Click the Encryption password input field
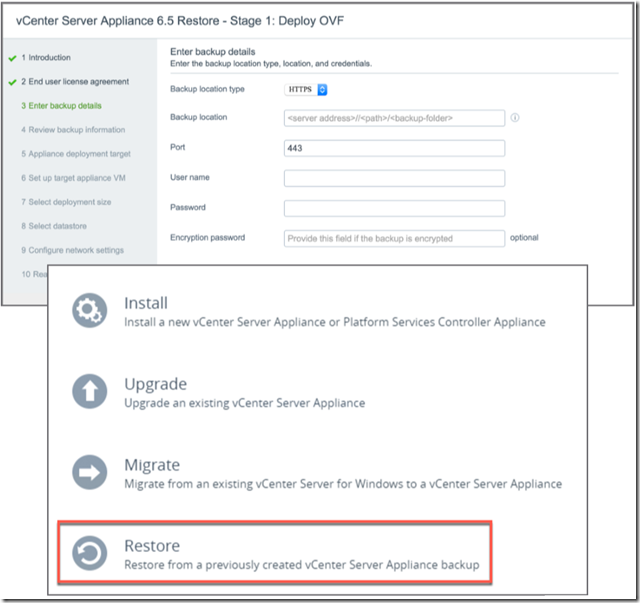 pyautogui.click(x=394, y=238)
